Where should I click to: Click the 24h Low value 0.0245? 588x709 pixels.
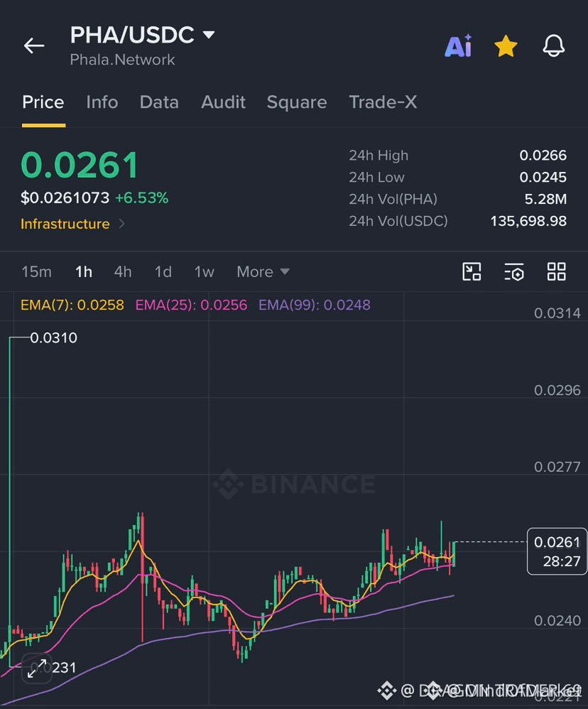tap(543, 178)
